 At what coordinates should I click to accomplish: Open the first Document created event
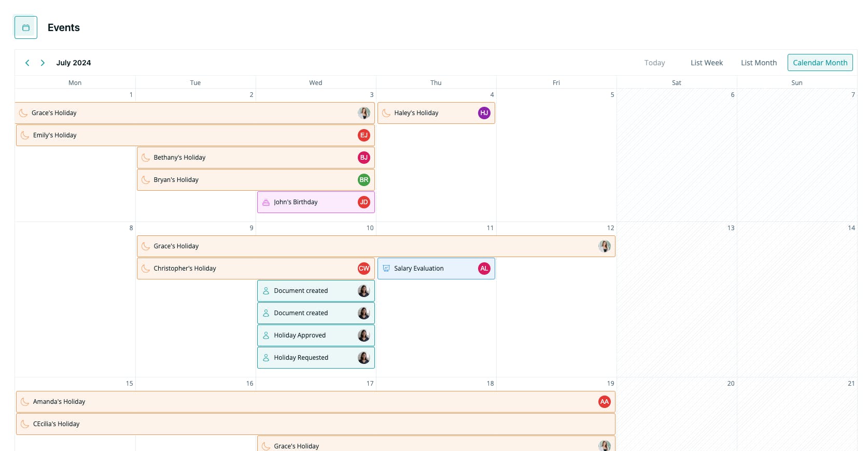click(316, 291)
